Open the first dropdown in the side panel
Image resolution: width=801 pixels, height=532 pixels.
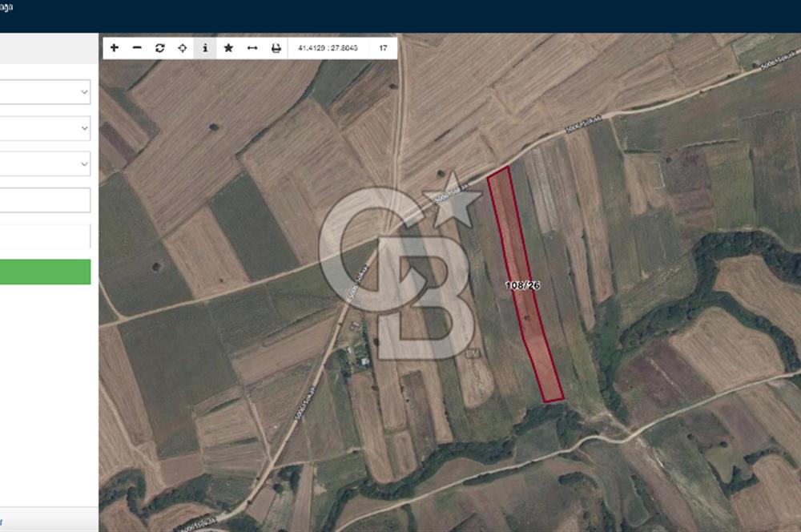point(44,92)
